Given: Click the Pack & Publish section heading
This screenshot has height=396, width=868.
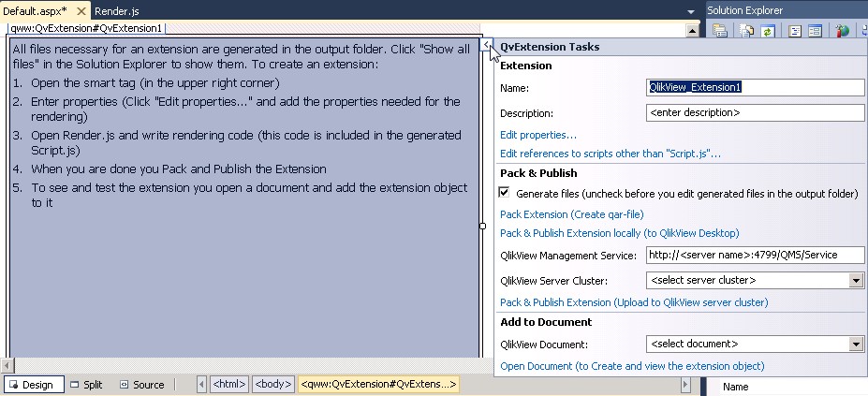Looking at the screenshot, I should [538, 173].
